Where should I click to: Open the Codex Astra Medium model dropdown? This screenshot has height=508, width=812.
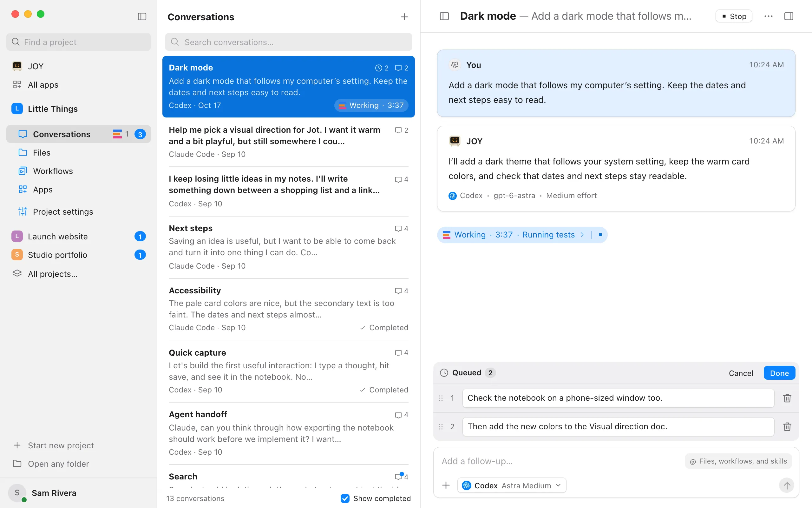pos(512,485)
